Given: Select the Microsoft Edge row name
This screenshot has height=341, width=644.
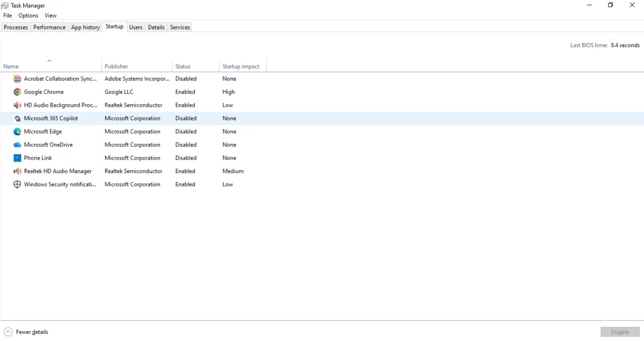Looking at the screenshot, I should [x=43, y=132].
